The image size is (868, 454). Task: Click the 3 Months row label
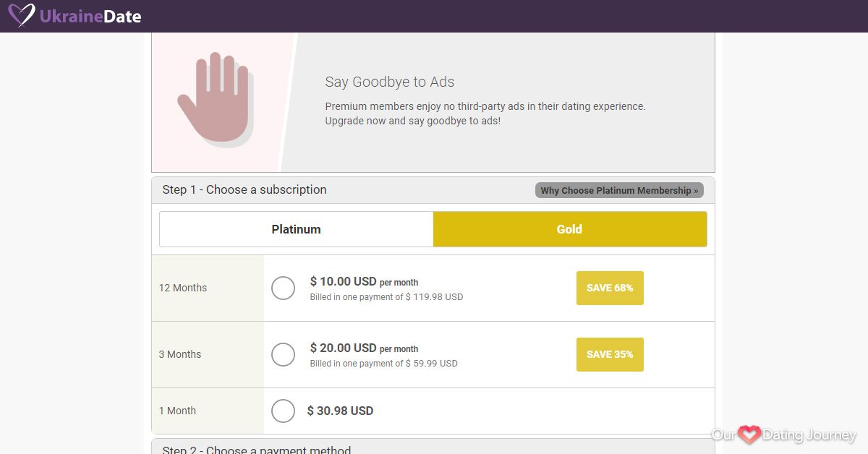click(180, 354)
